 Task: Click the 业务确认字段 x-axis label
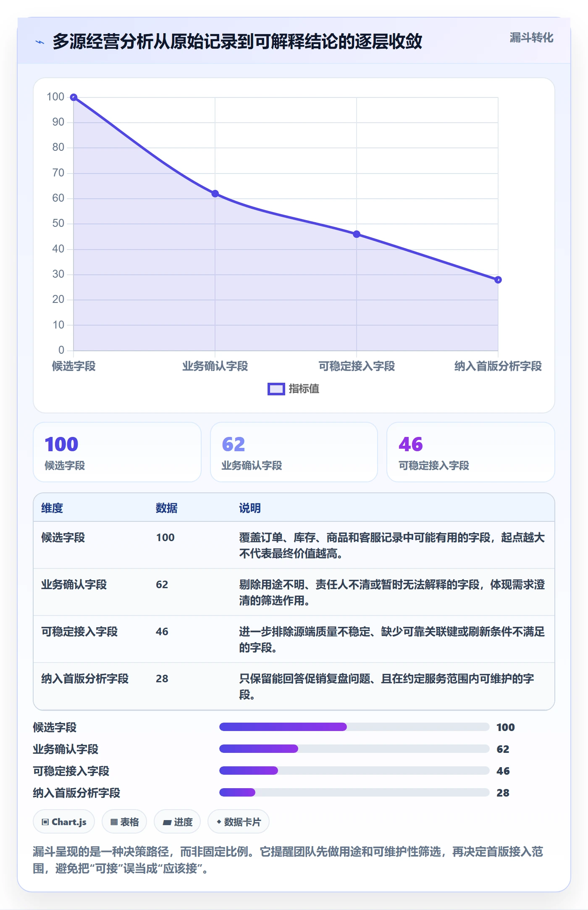[x=215, y=366]
